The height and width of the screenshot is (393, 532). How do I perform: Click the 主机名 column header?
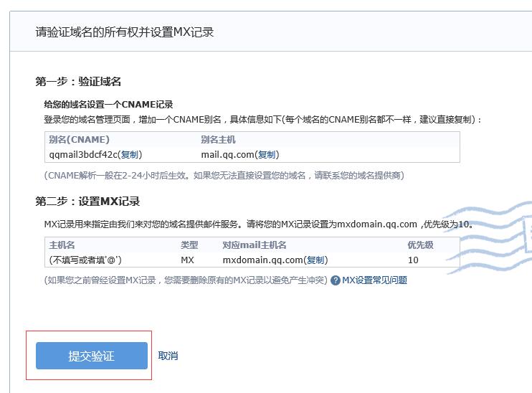tap(62, 245)
